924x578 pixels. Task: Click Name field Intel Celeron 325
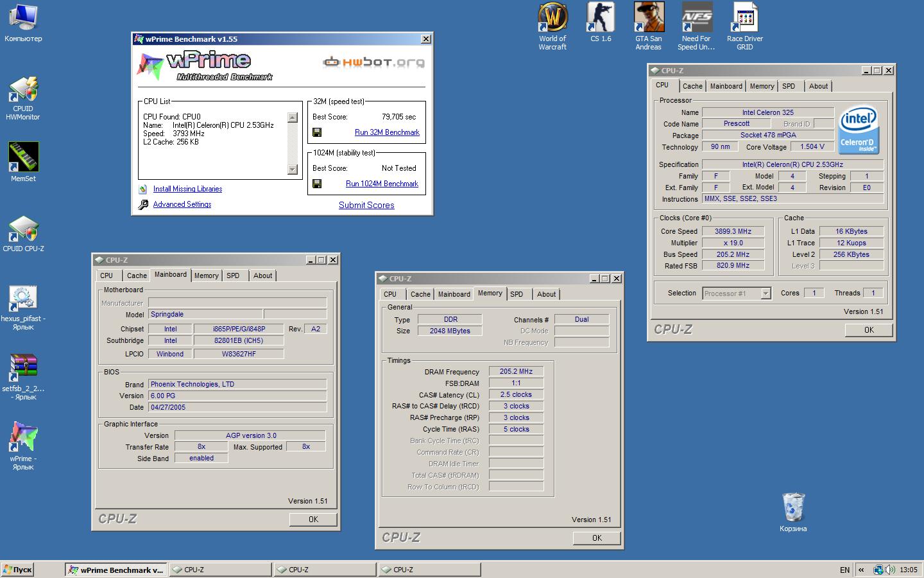click(x=768, y=112)
